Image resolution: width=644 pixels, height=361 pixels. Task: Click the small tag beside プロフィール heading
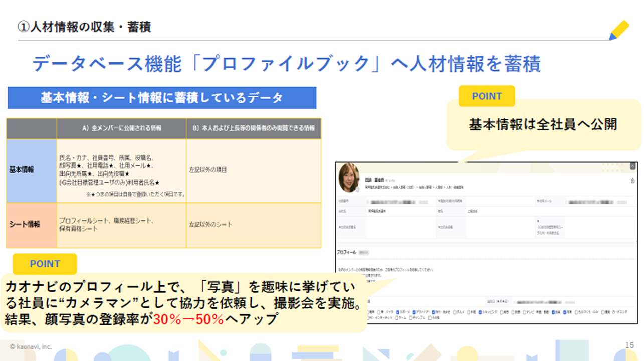click(365, 253)
